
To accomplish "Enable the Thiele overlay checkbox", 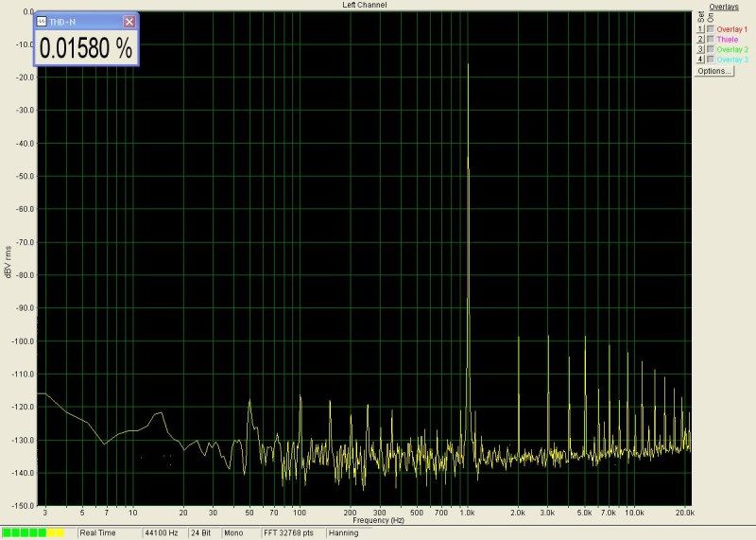I will 711,40.
